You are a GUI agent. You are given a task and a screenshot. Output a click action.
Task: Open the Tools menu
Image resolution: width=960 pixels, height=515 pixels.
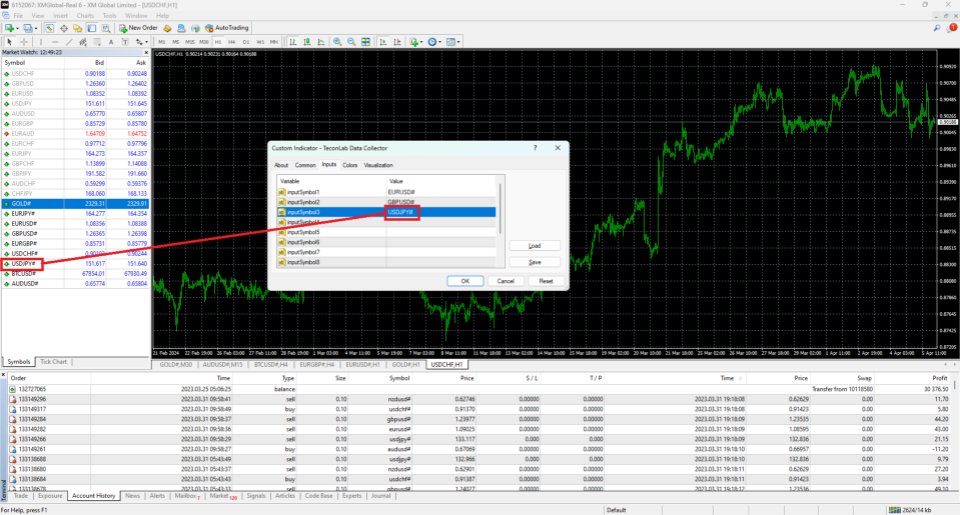(x=110, y=15)
